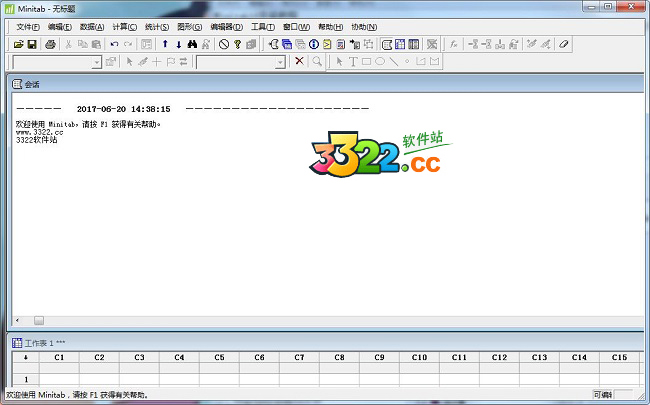Click the Find binoculars icon
Viewport: 650px width, 405px height.
[x=192, y=44]
